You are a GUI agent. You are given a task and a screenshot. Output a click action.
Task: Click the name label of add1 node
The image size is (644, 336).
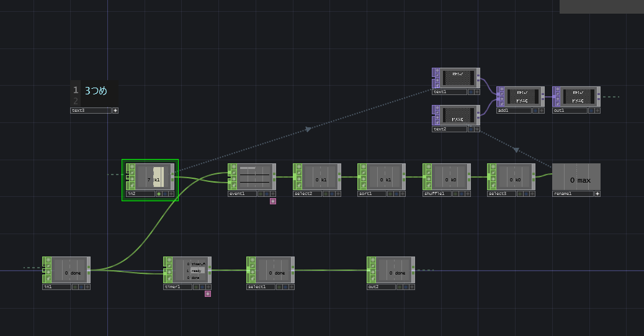coord(512,111)
